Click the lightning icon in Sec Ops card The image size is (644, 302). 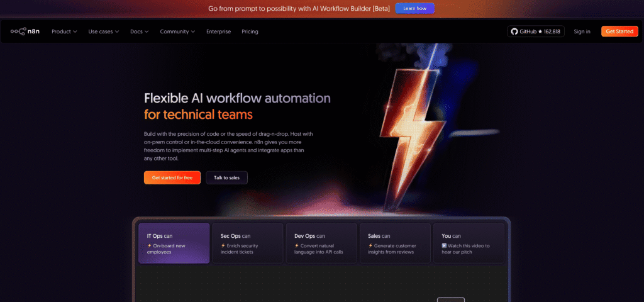tap(223, 245)
